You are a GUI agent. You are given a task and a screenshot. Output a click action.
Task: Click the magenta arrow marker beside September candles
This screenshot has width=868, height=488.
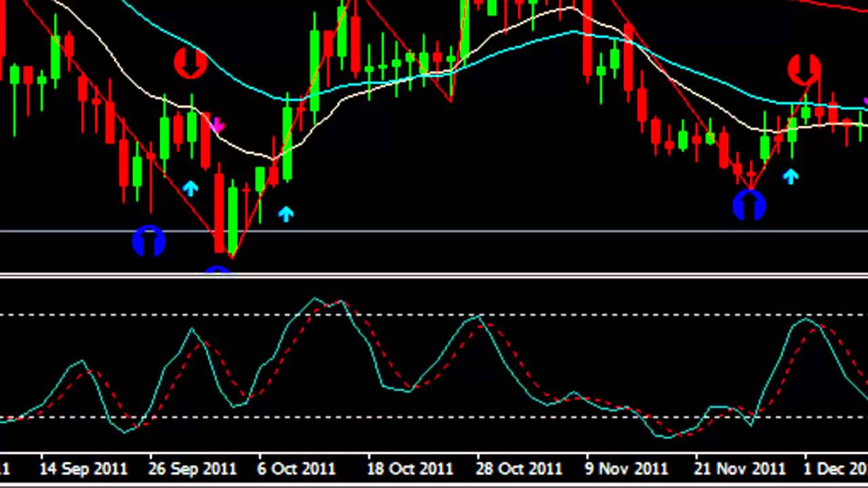(x=217, y=125)
